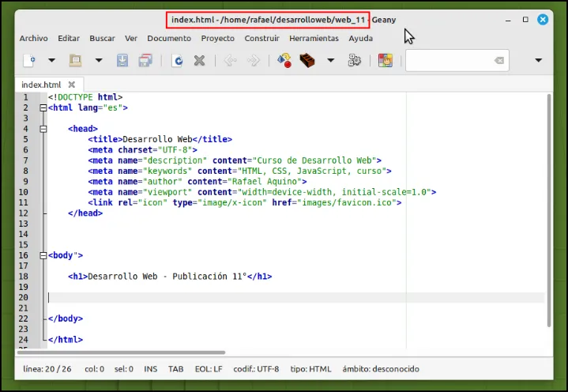Click the New file icon
This screenshot has height=392, width=568.
point(29,60)
